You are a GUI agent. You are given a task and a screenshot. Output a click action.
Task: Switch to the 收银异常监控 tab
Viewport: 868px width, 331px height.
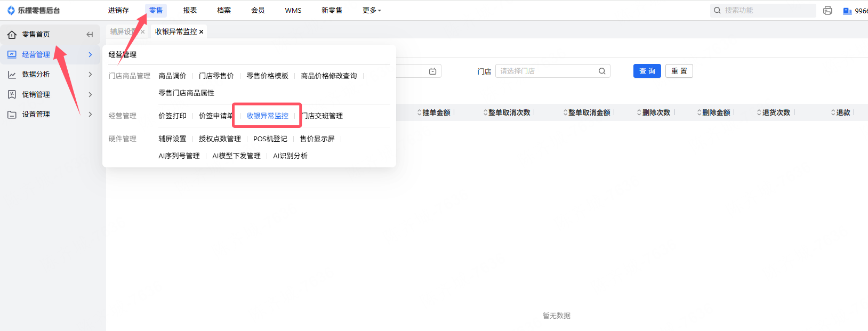pyautogui.click(x=176, y=31)
